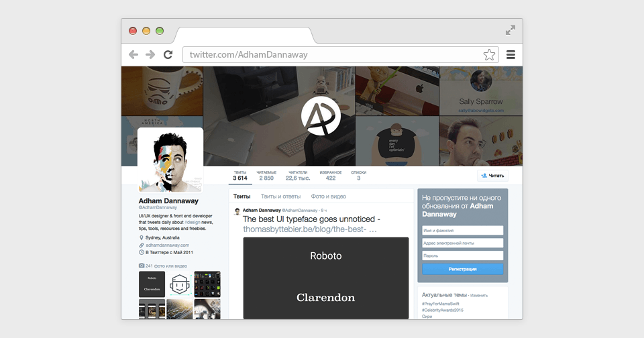The width and height of the screenshot is (644, 338).
Task: Click the #design hashtag in bio
Action: click(193, 222)
